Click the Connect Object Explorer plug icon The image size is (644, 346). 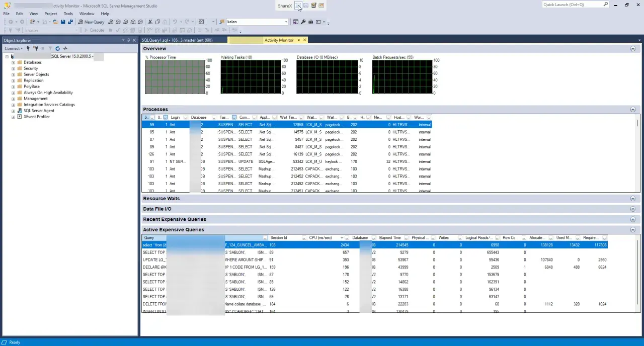[x=28, y=48]
